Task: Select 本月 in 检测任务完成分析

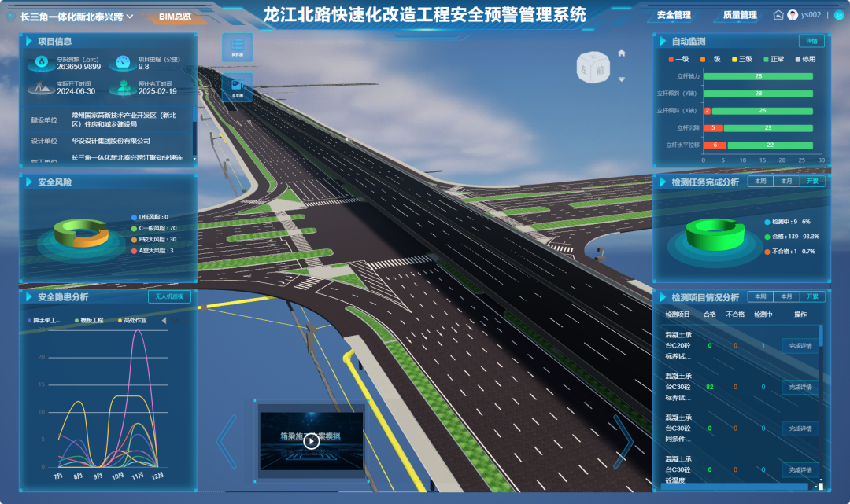Action: pyautogui.click(x=786, y=182)
